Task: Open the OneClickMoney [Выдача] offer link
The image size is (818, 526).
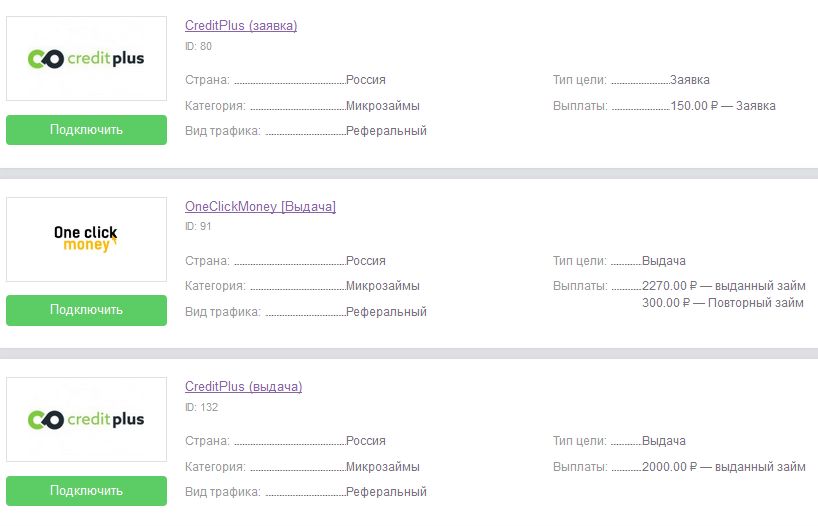Action: coord(260,207)
